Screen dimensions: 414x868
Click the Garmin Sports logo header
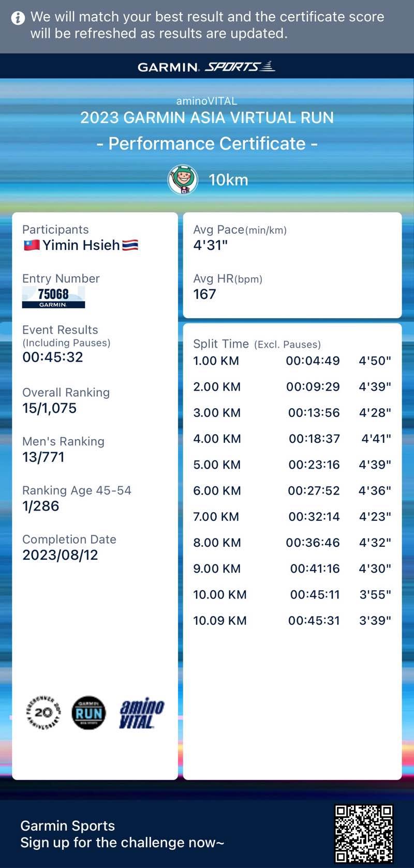click(206, 67)
